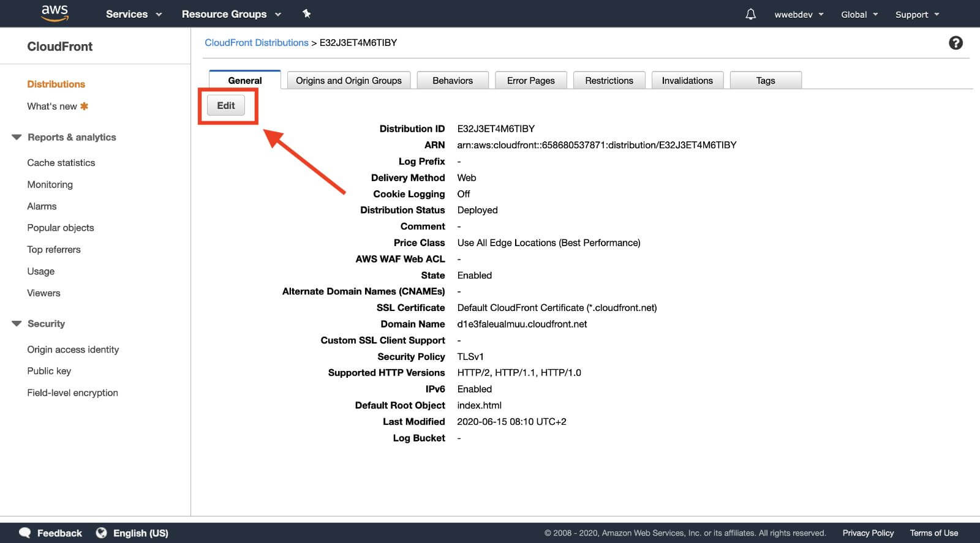Viewport: 980px width, 543px height.
Task: Switch to Origins and Origin Groups tab
Action: [349, 80]
